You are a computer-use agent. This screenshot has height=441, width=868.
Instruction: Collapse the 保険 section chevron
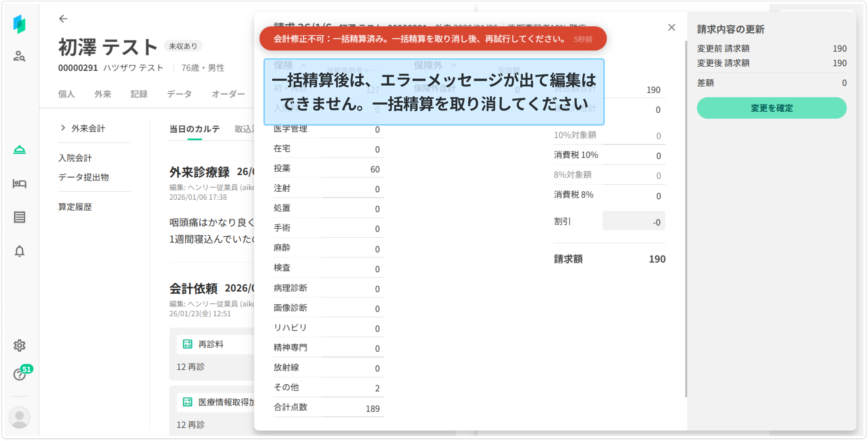click(x=303, y=65)
